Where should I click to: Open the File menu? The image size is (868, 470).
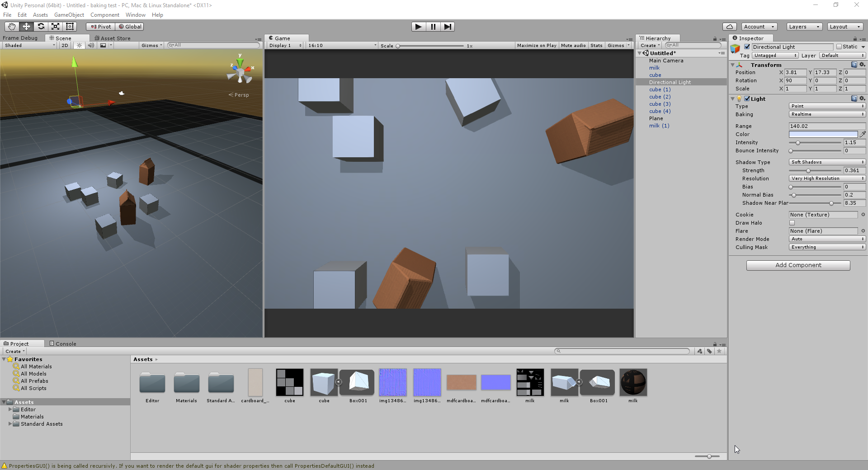(x=7, y=15)
